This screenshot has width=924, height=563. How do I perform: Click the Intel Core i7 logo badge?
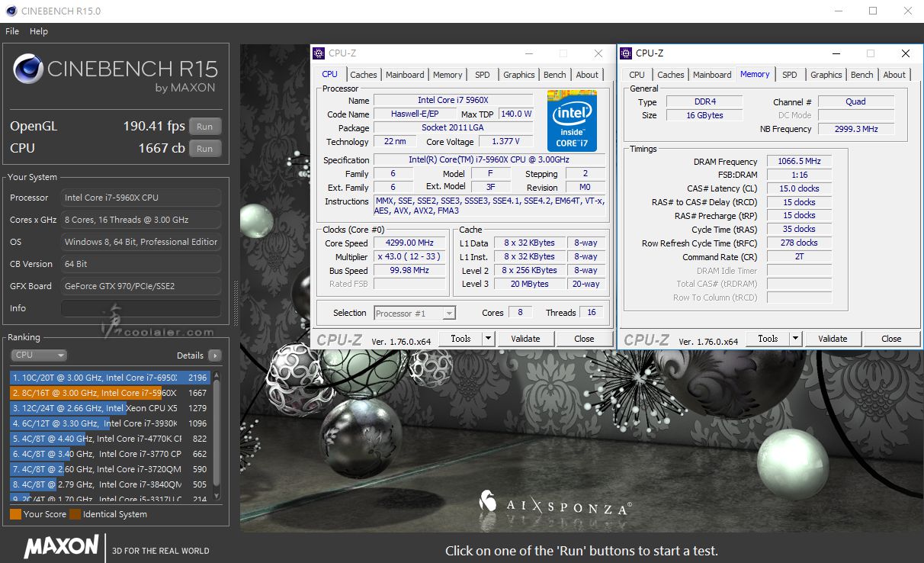tap(572, 121)
